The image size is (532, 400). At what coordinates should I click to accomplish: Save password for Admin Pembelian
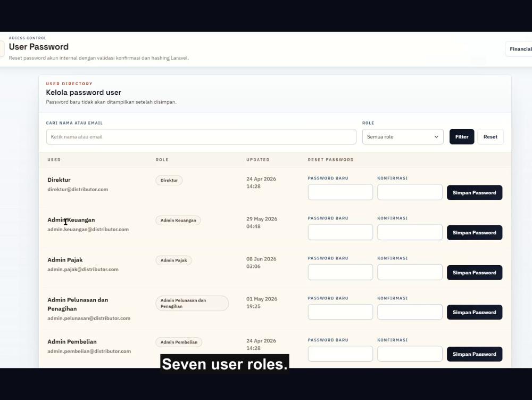pos(475,354)
